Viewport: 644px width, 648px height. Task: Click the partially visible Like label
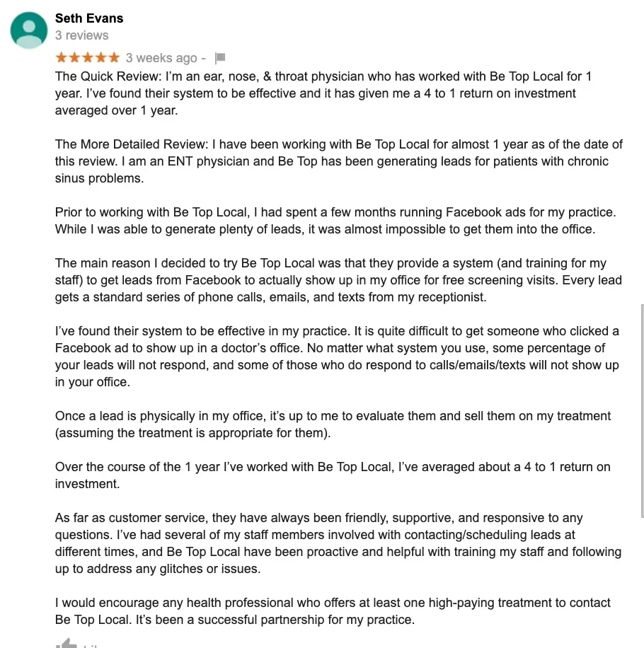point(91,645)
